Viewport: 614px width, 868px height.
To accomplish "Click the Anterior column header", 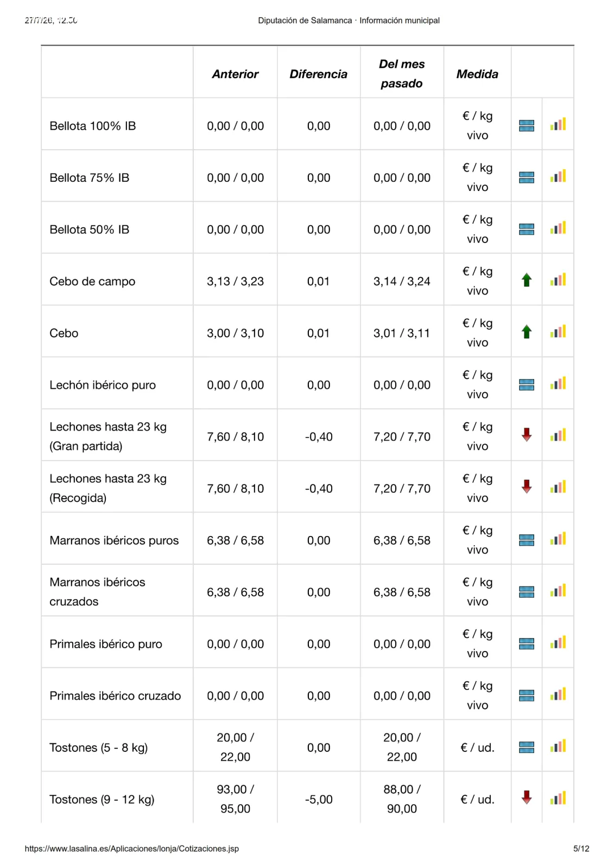I will (235, 74).
